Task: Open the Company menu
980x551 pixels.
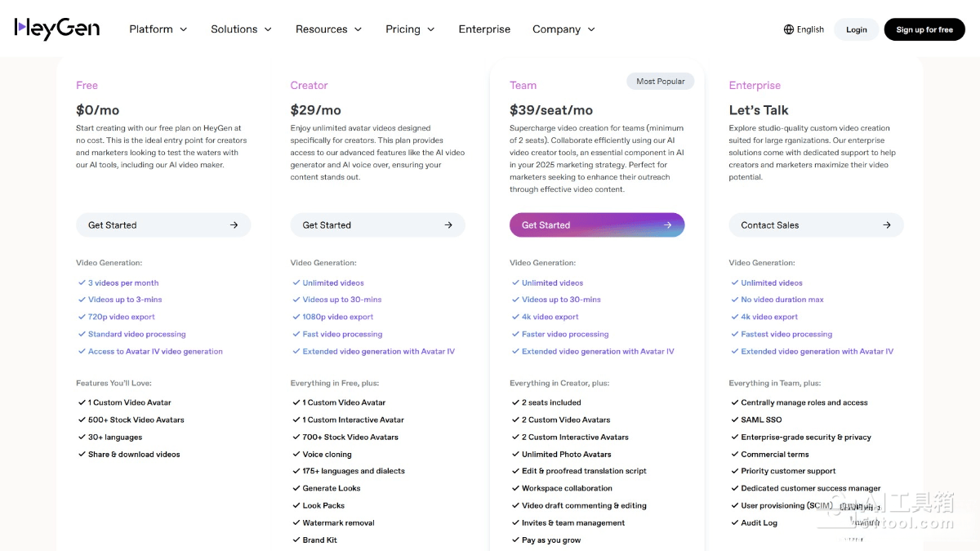Action: [x=563, y=29]
